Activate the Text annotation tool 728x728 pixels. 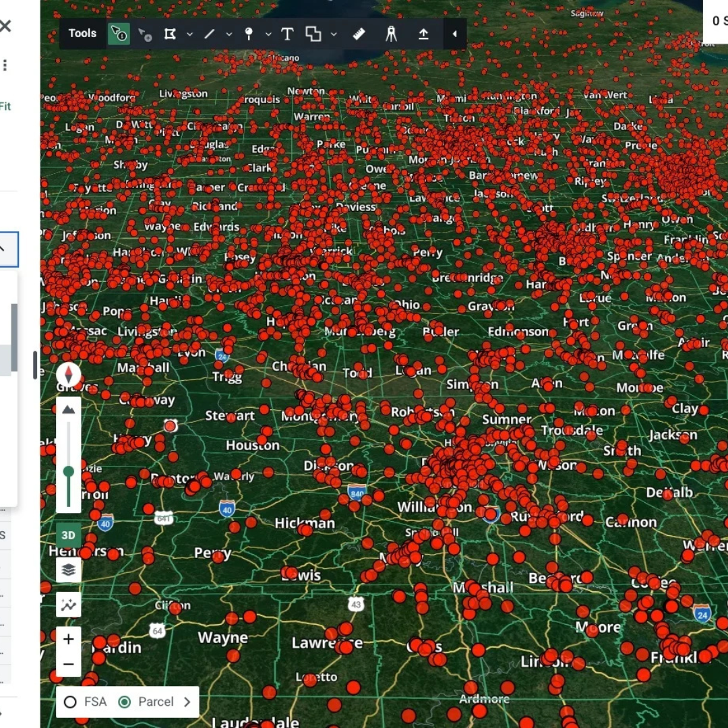(287, 34)
